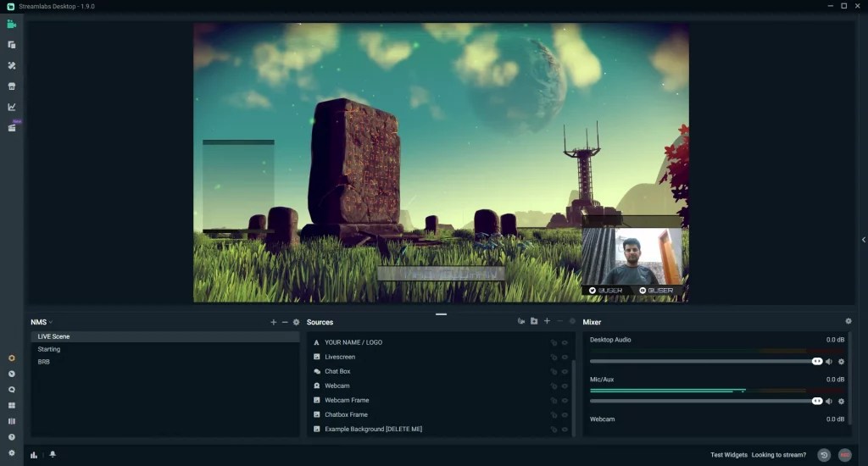This screenshot has width=868, height=466.
Task: Open the Themes wand icon in sidebar
Action: coord(12,65)
